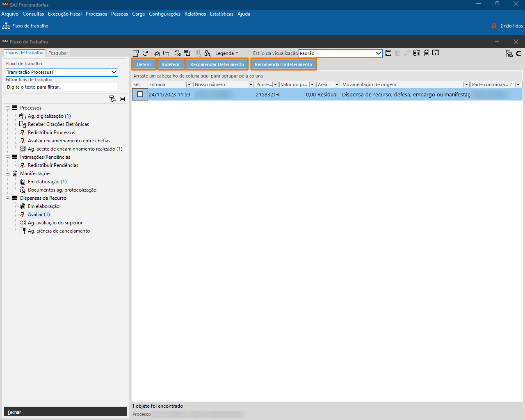Click the select-all checked boxes toolbar icon
The width and height of the screenshot is (525, 420).
156,53
